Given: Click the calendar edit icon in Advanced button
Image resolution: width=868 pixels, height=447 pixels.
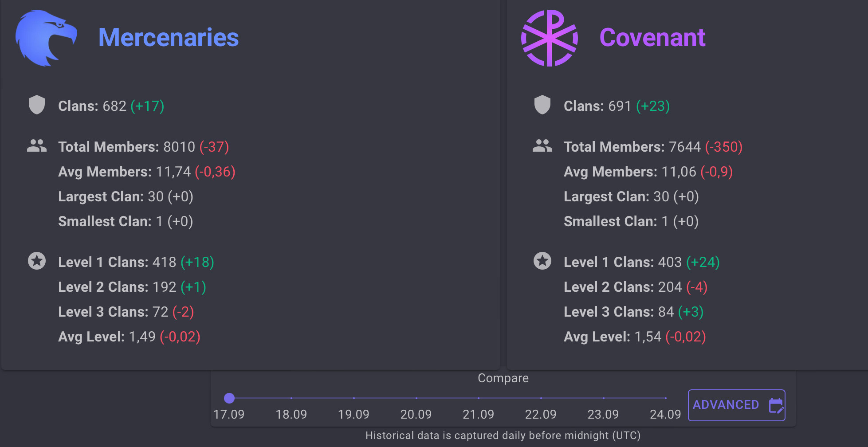Looking at the screenshot, I should click(776, 405).
